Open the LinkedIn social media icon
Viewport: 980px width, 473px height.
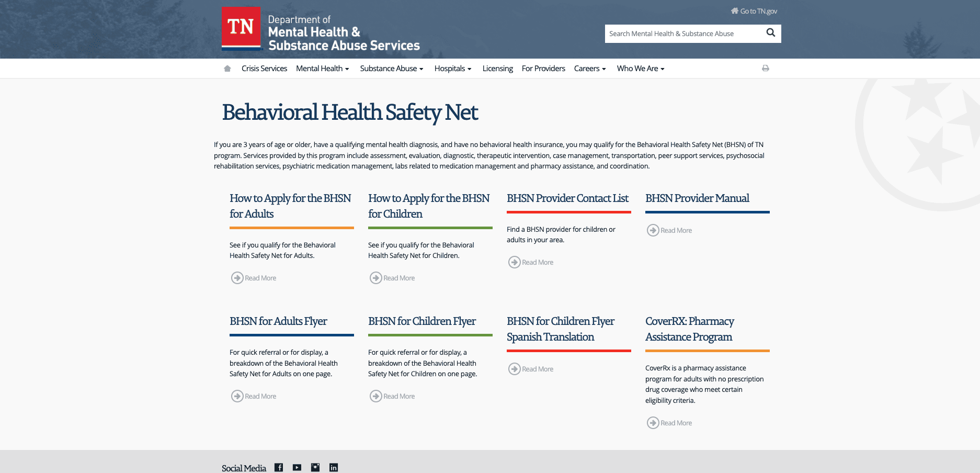(x=334, y=467)
